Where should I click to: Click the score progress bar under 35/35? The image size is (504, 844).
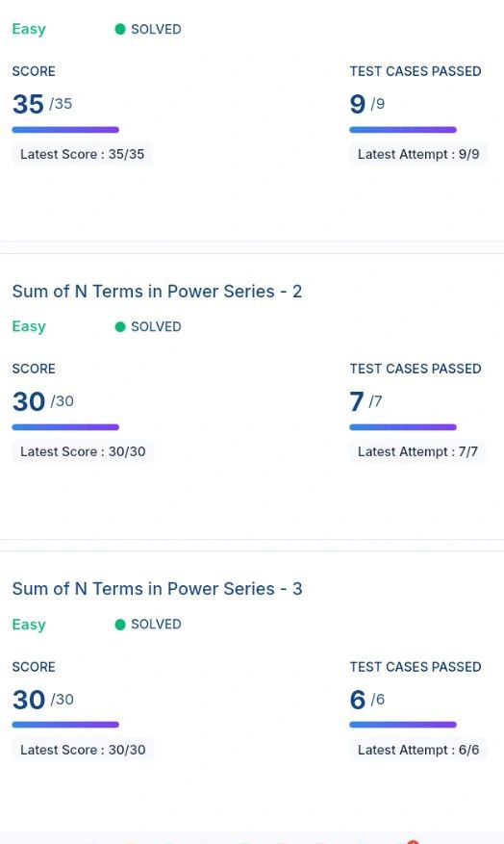[65, 130]
